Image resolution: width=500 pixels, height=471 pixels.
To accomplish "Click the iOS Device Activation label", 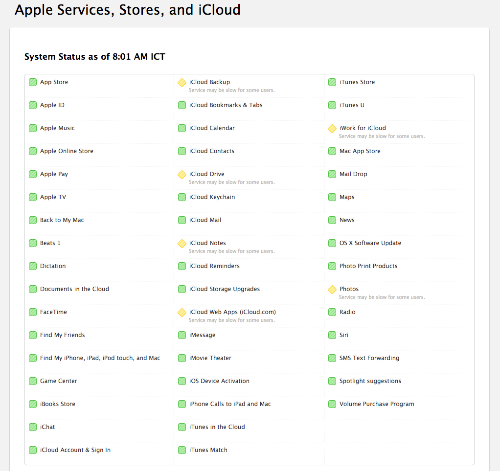I will 220,381.
